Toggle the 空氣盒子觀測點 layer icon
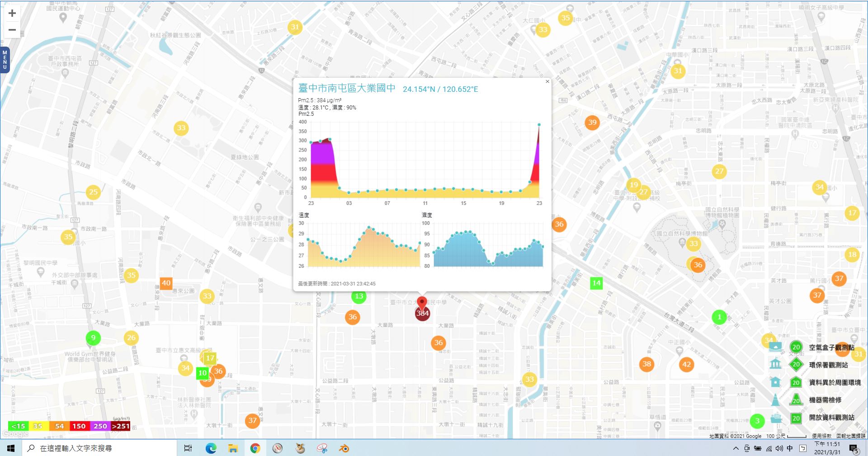 point(775,347)
